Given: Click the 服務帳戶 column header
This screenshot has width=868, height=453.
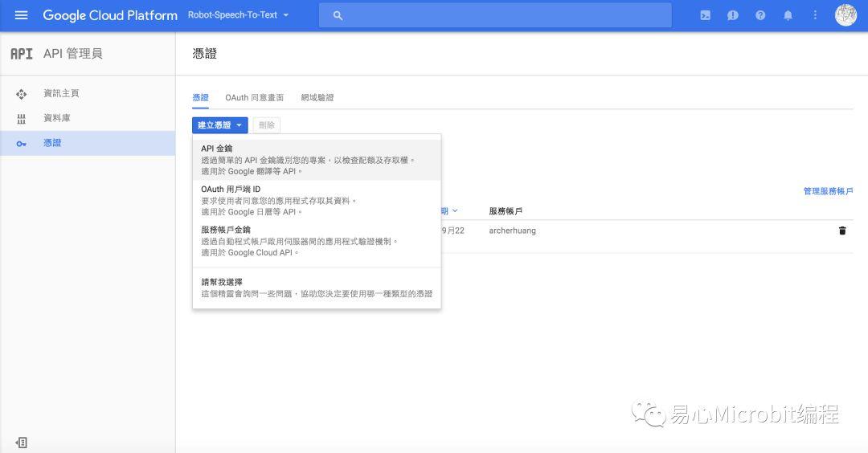Looking at the screenshot, I should click(x=506, y=210).
